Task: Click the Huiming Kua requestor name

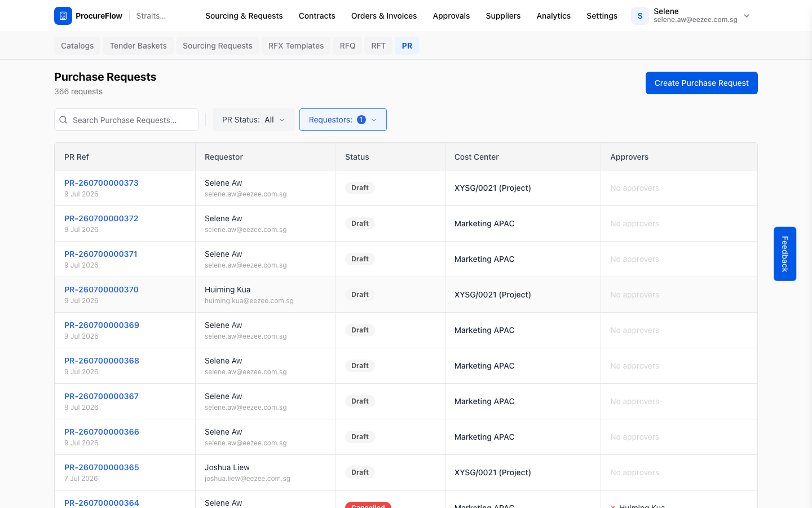Action: click(228, 290)
